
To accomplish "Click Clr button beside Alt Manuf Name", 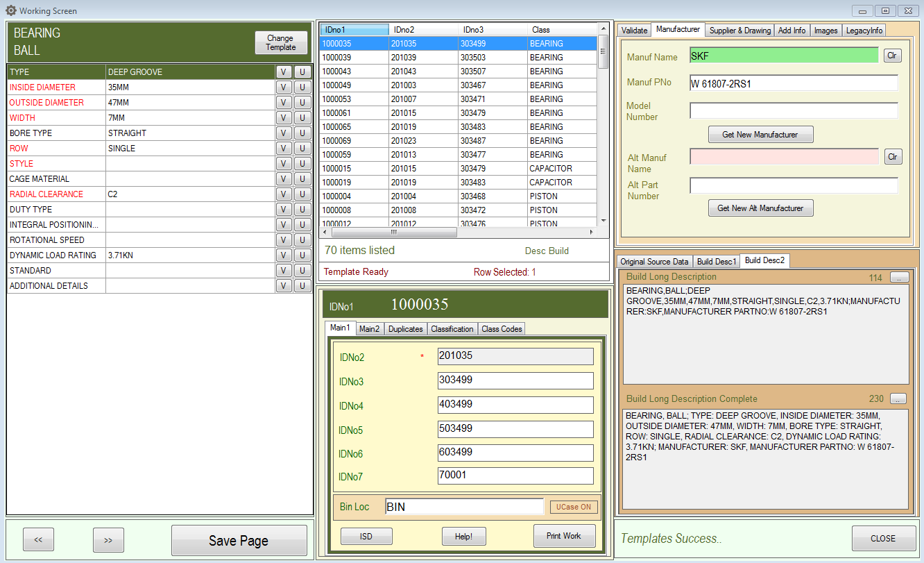I will [892, 157].
